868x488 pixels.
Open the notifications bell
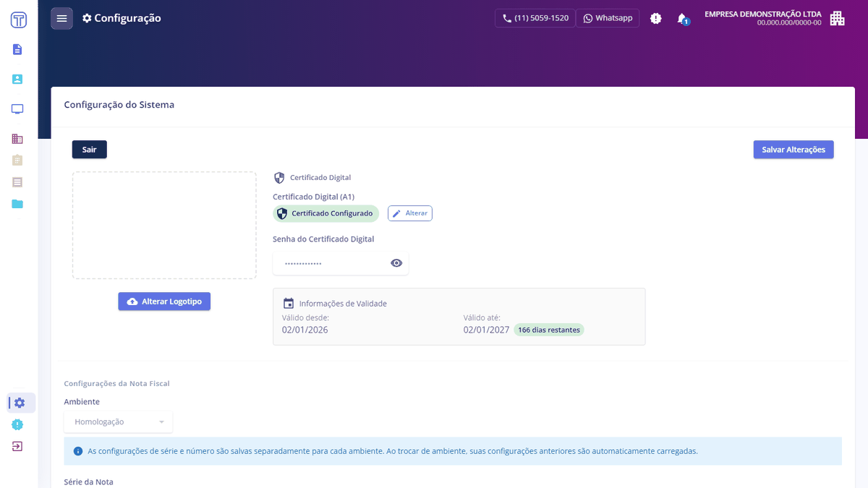pyautogui.click(x=681, y=18)
